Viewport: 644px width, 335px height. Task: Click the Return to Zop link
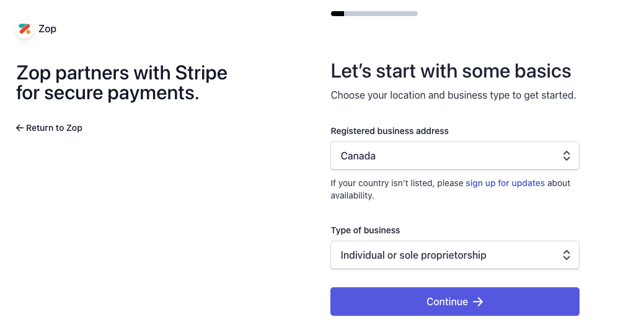pyautogui.click(x=49, y=128)
